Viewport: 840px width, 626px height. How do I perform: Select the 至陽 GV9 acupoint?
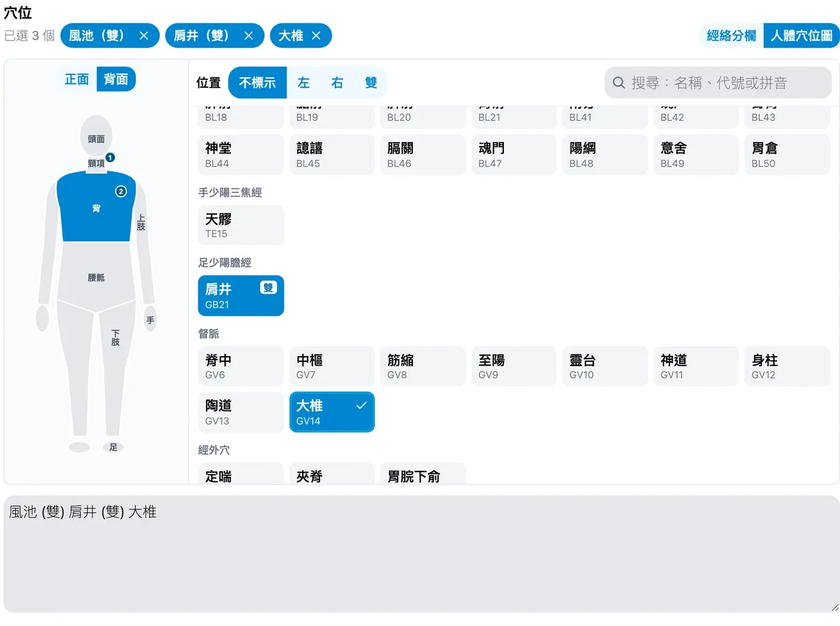(514, 366)
